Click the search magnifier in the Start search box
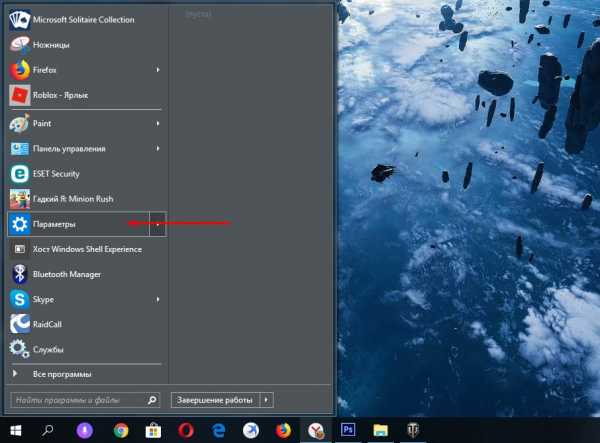This screenshot has width=600, height=443. click(152, 400)
